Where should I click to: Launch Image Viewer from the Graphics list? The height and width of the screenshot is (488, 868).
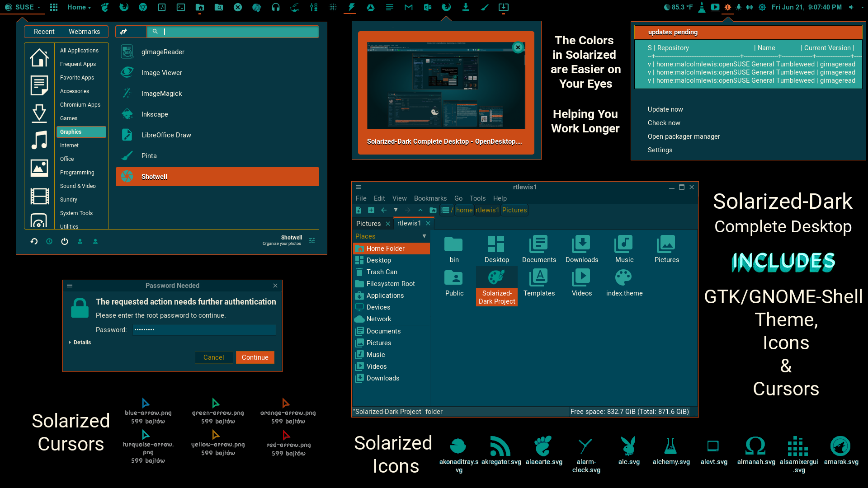tap(217, 73)
